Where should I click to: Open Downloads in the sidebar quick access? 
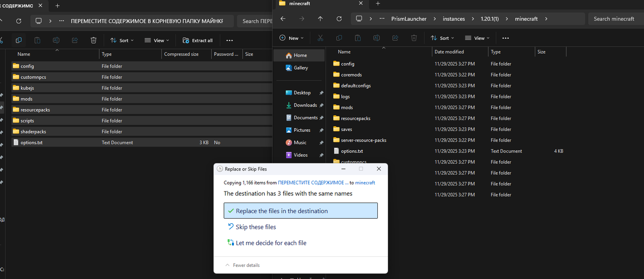click(300, 105)
